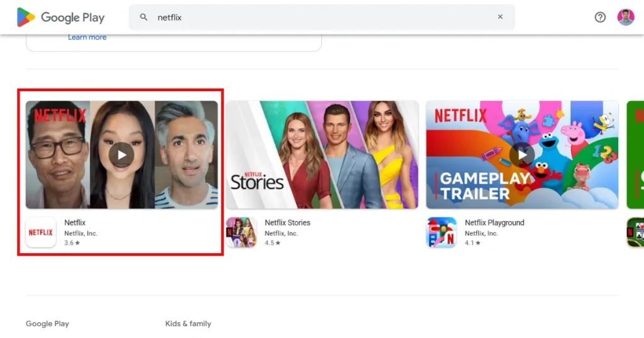Open the Netflix Stories title
This screenshot has width=644, height=338.
(287, 223)
